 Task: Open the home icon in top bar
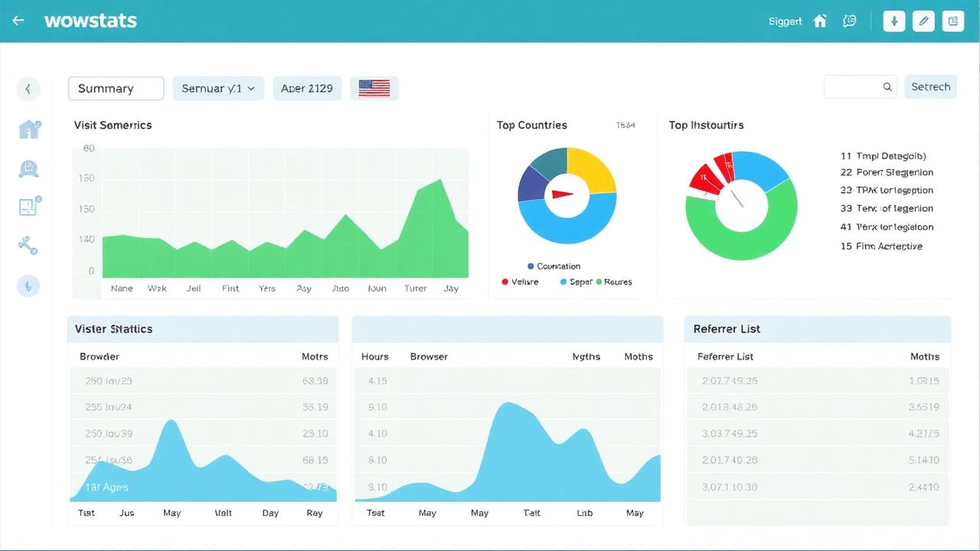(x=820, y=21)
